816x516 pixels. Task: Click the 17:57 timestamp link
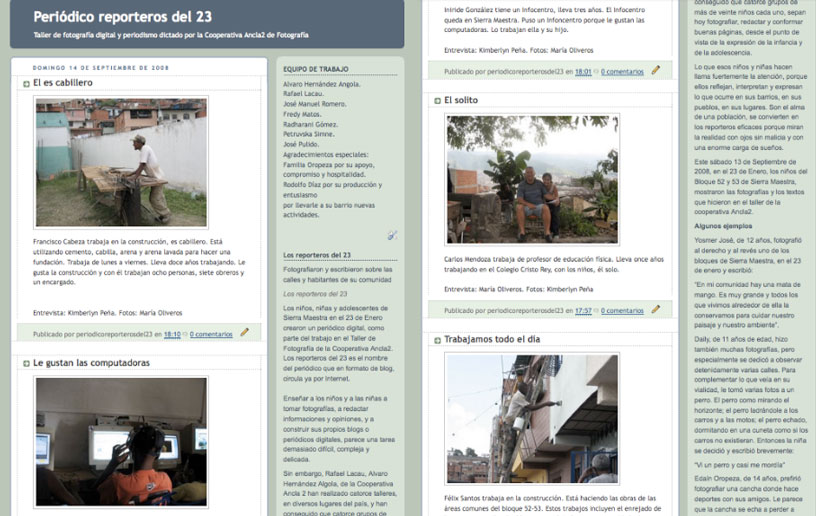[583, 311]
